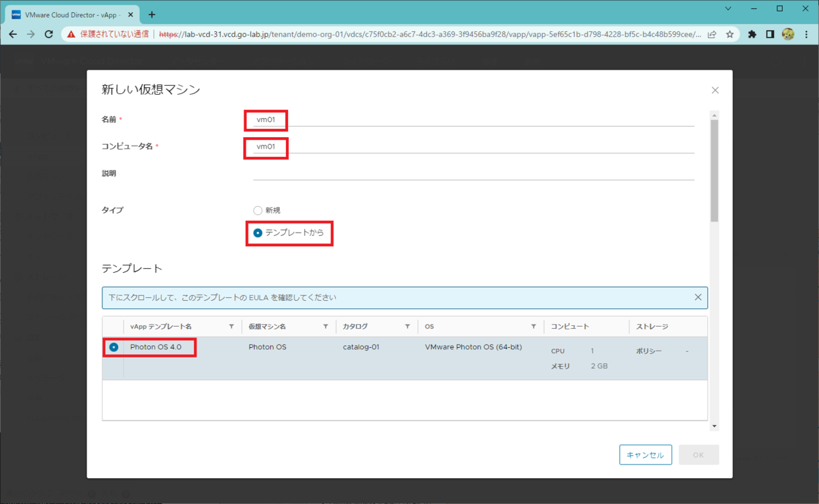This screenshot has height=504, width=819.
Task: Show insecure connection warning details
Action: pyautogui.click(x=71, y=34)
